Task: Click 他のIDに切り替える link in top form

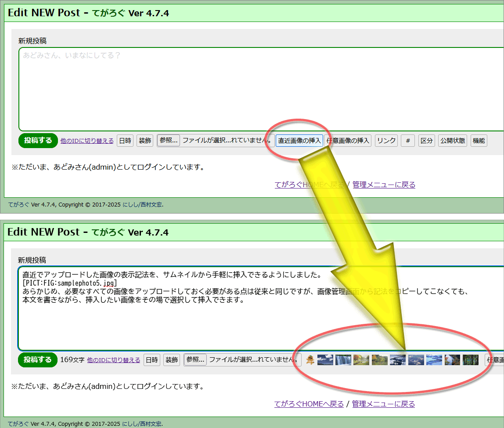Action: coord(87,141)
